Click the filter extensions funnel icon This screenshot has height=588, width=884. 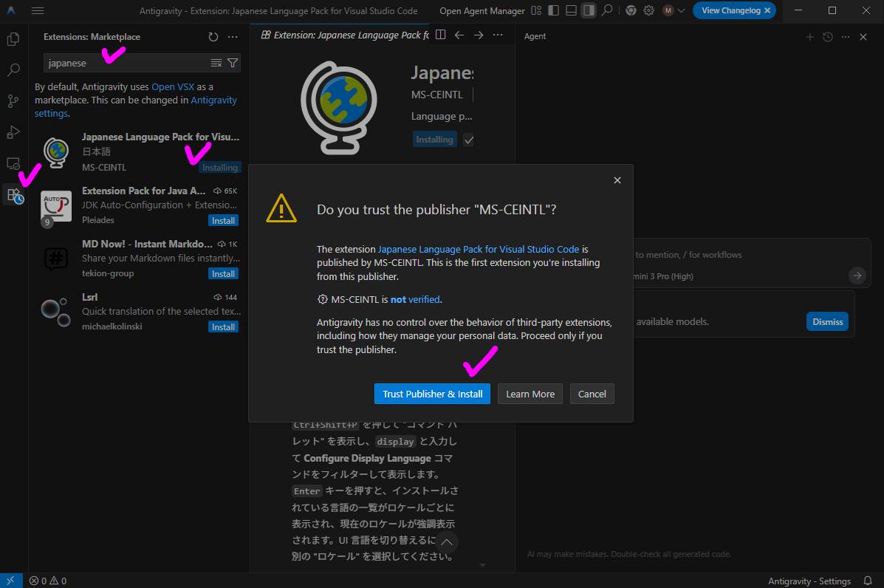point(233,63)
